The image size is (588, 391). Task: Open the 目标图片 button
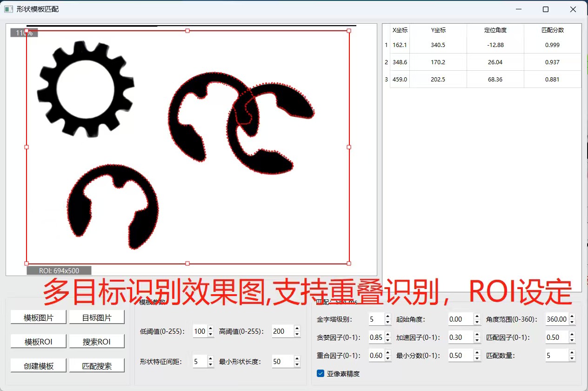(97, 317)
